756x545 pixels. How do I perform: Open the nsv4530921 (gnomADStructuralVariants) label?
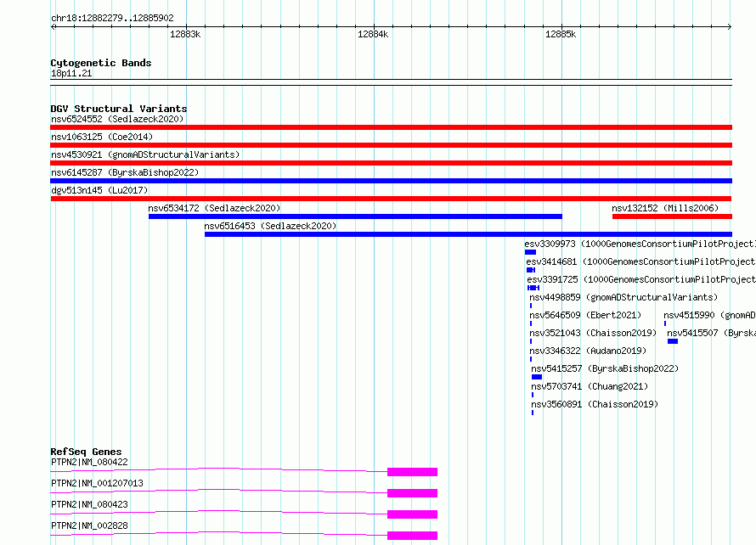(145, 155)
